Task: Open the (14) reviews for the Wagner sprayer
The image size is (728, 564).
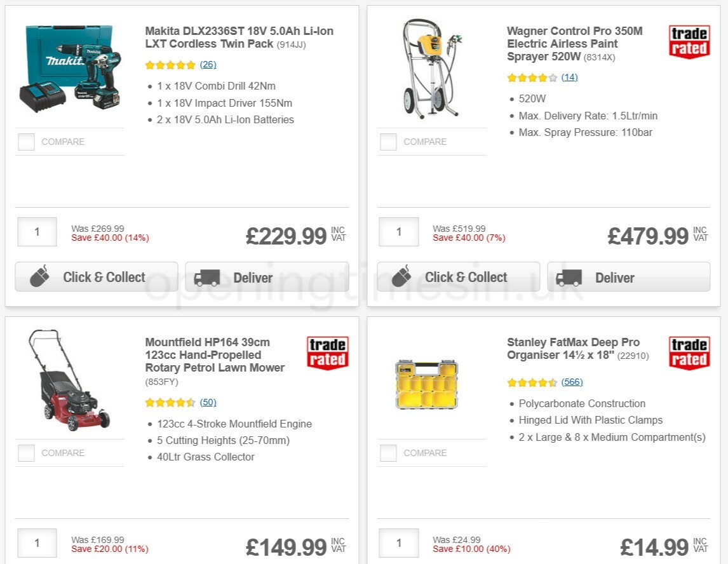Action: coord(570,77)
